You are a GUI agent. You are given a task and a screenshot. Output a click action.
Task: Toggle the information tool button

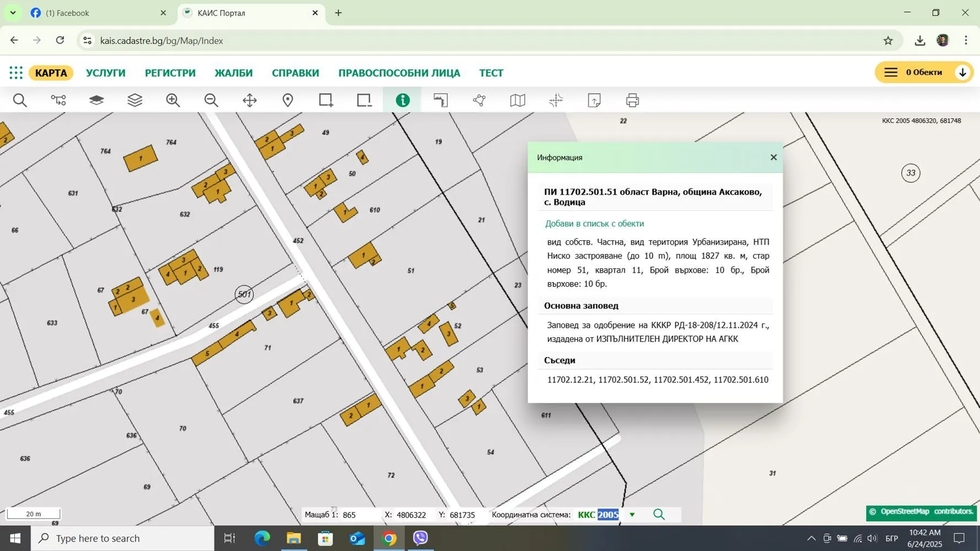403,100
